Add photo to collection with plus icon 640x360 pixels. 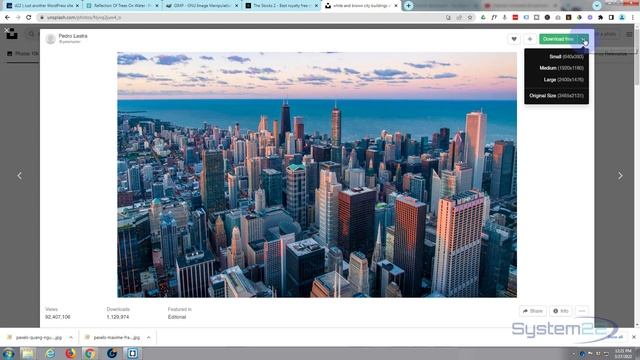[530, 39]
